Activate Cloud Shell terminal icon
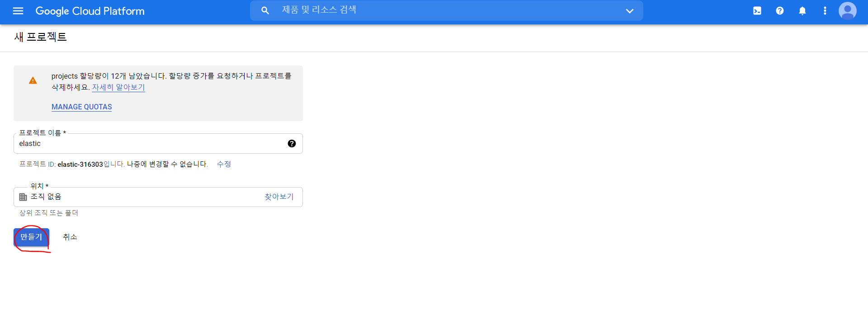The height and width of the screenshot is (315, 868). [757, 11]
